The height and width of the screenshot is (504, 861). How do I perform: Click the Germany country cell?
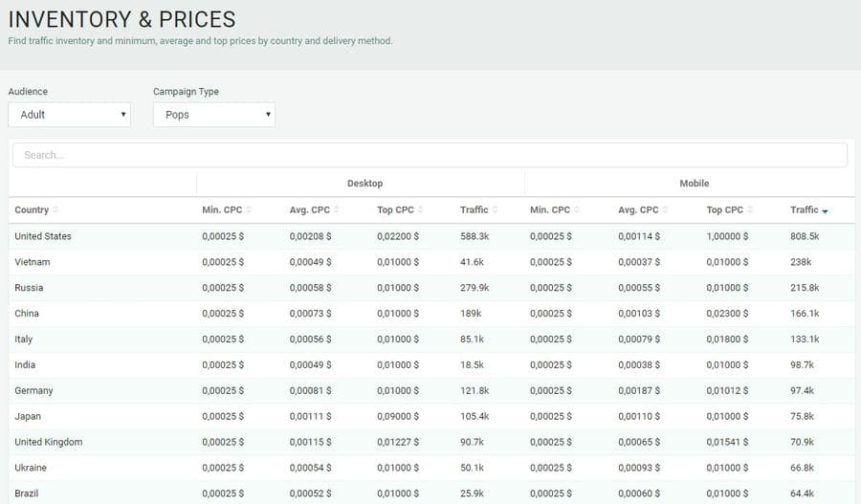coord(33,390)
